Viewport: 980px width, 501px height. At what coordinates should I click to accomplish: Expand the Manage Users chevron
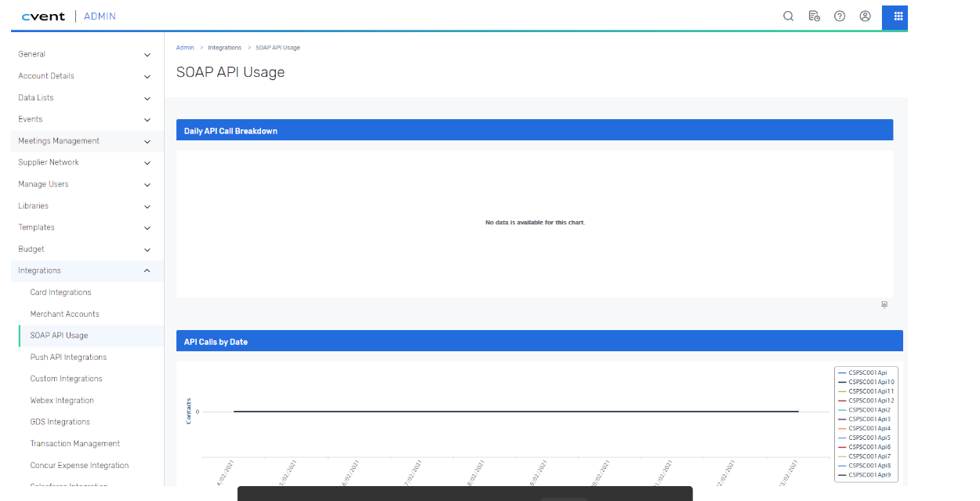click(147, 185)
